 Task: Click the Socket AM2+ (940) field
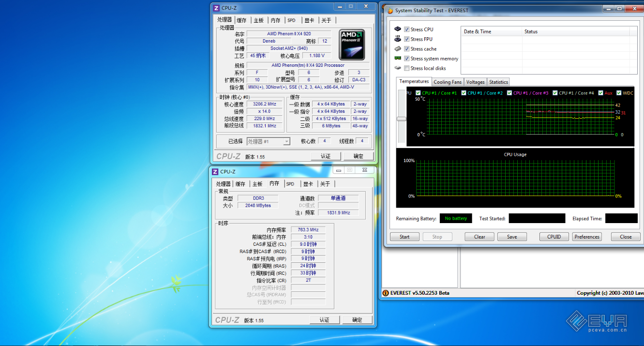(x=289, y=48)
